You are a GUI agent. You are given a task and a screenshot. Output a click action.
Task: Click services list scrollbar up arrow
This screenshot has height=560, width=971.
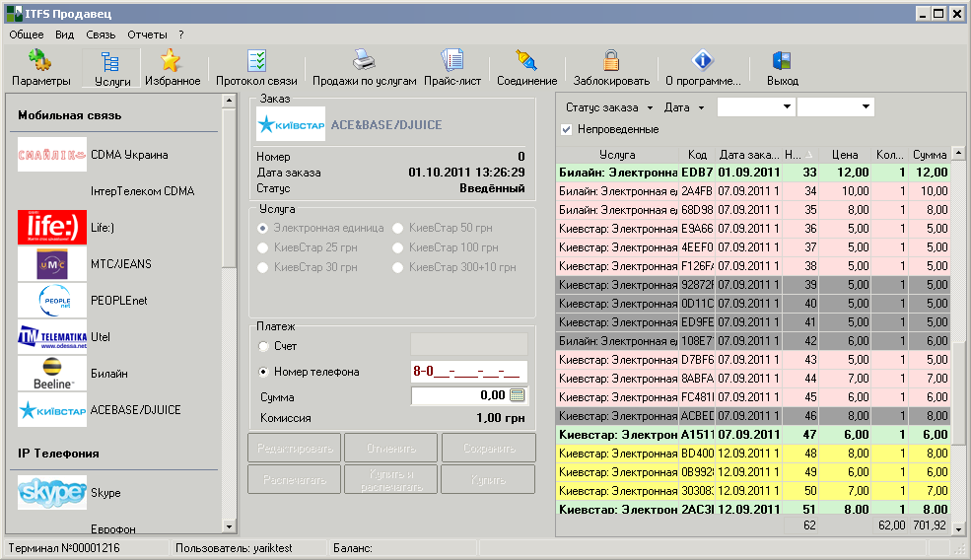[x=229, y=101]
